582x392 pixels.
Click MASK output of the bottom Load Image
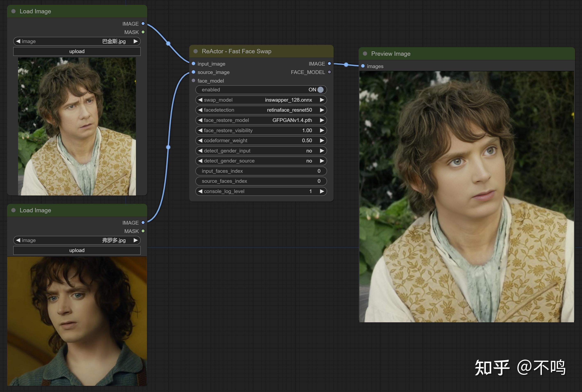143,231
